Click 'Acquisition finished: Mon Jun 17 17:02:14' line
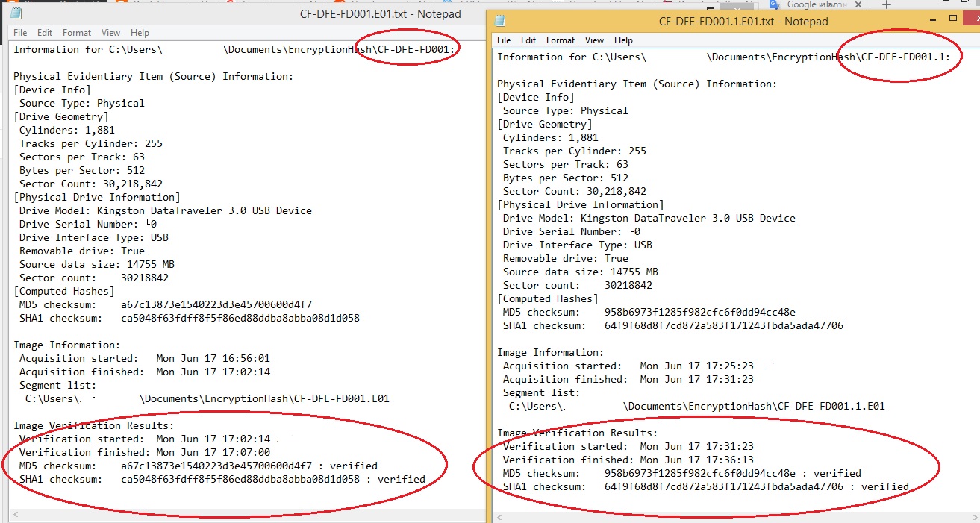 click(x=145, y=372)
